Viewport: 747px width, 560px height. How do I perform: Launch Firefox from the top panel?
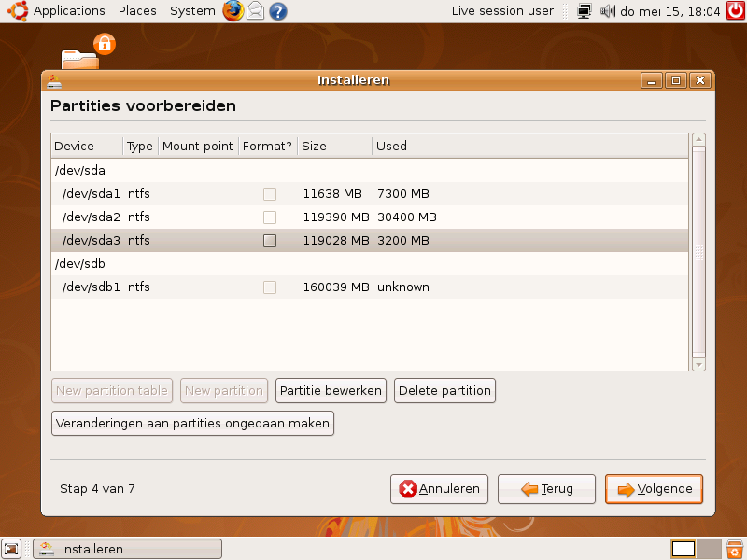click(x=233, y=11)
